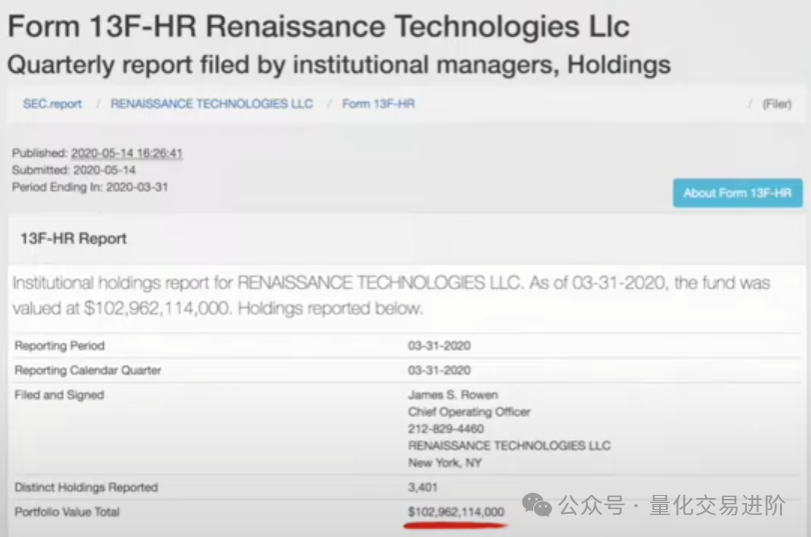Click the Distinct Holdings Reported label

click(86, 487)
